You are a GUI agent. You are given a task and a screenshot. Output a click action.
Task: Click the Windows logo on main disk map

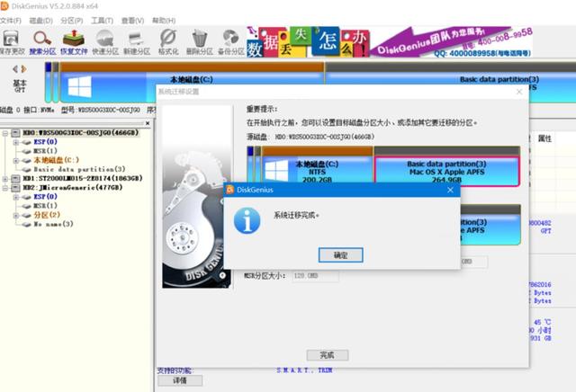80,87
